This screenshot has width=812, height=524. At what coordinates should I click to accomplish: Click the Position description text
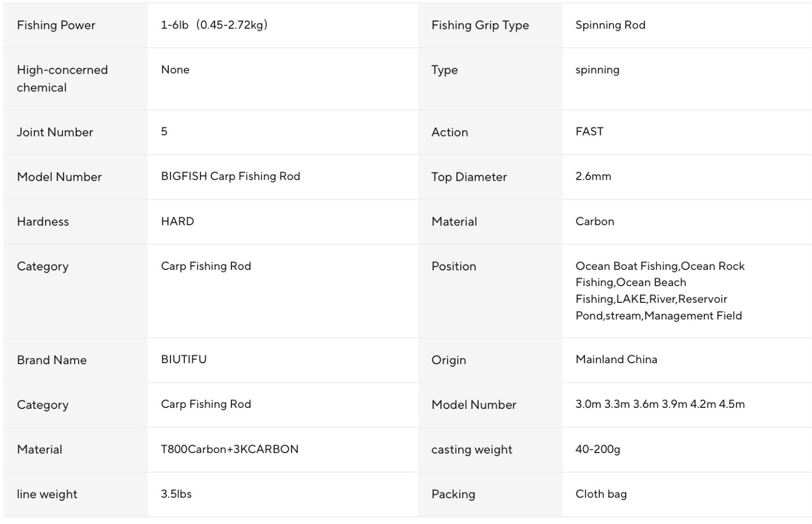coord(660,291)
